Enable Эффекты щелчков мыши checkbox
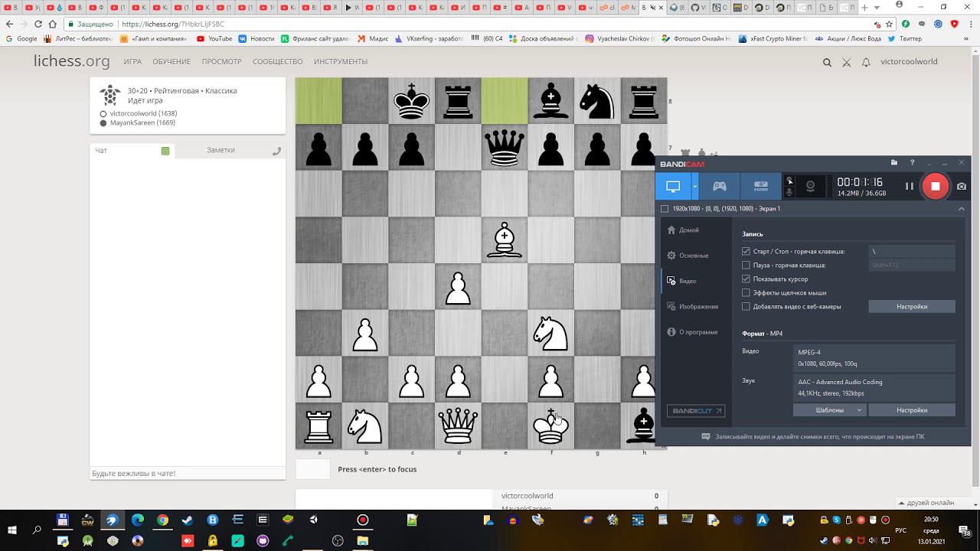The height and width of the screenshot is (551, 980). click(746, 292)
